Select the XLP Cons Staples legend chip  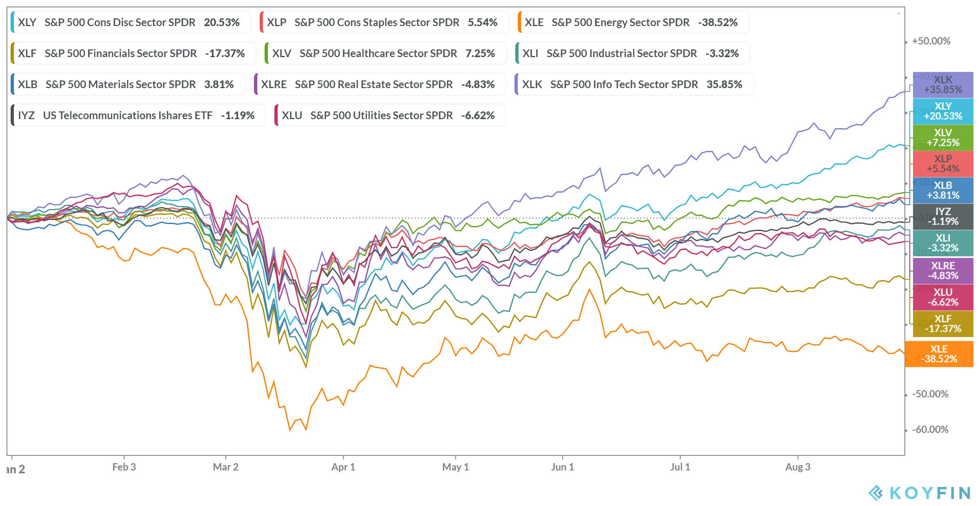click(x=384, y=22)
